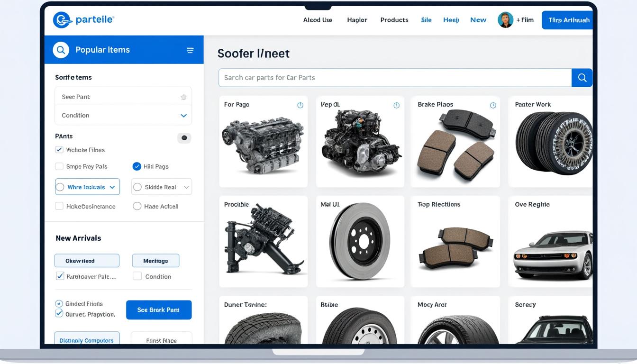Uncheck the Ourvet. Prapvtion checkbox
The image size is (637, 364).
coord(59,313)
